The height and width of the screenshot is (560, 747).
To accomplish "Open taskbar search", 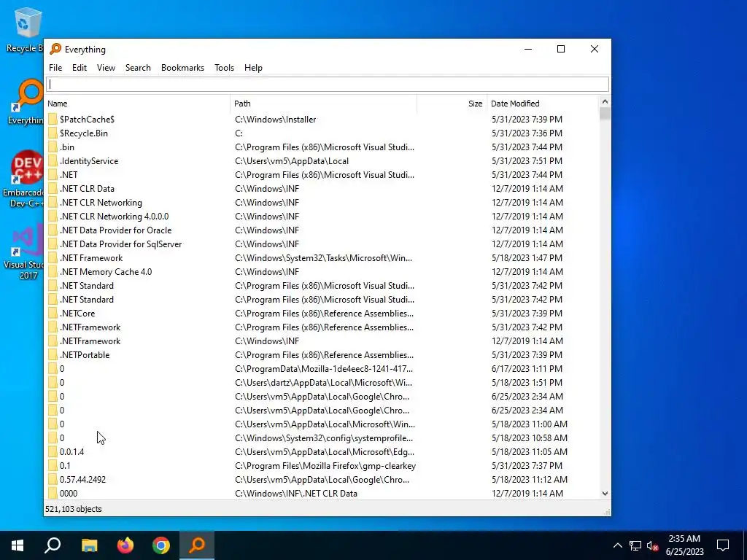I will click(53, 545).
